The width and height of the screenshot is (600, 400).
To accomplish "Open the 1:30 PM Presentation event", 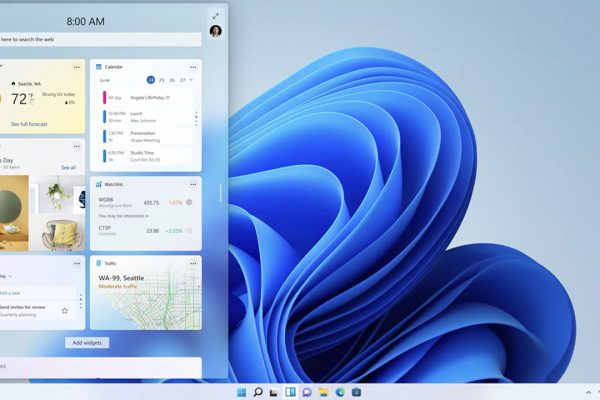I will pyautogui.click(x=147, y=137).
